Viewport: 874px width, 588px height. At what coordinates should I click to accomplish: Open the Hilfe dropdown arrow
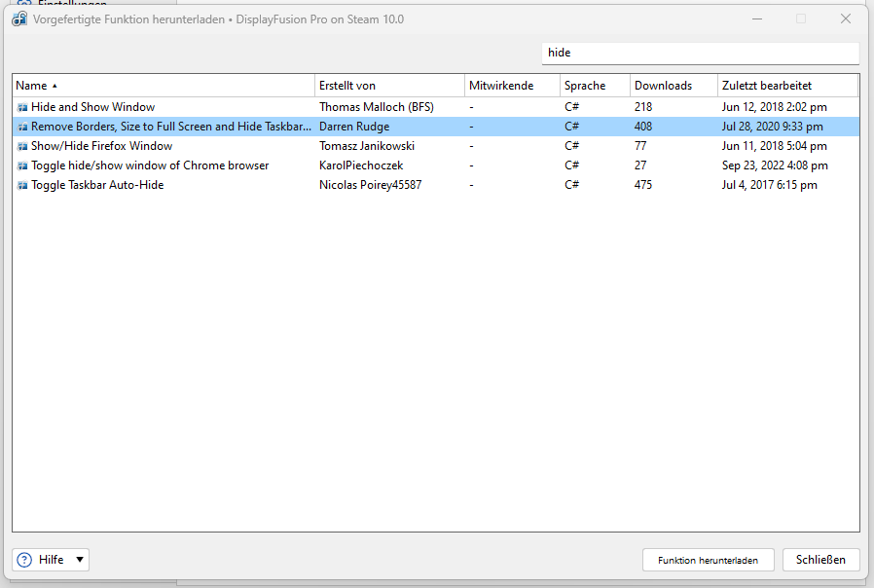coord(80,560)
